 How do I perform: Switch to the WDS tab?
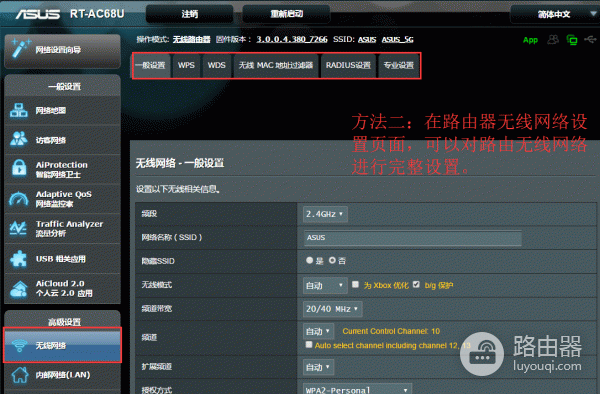[217, 65]
